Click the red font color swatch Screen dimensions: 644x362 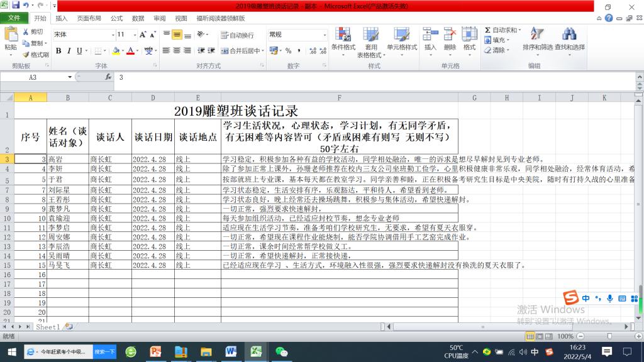130,51
